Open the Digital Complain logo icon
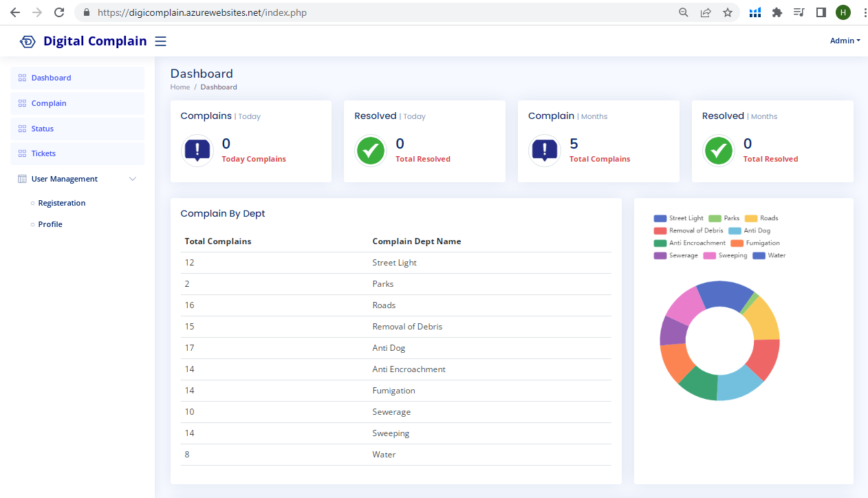 (x=28, y=41)
